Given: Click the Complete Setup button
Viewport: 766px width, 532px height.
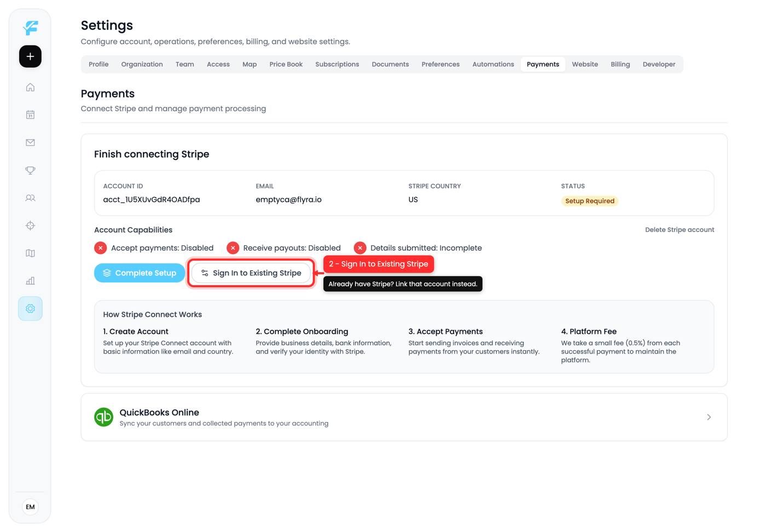Looking at the screenshot, I should coord(140,273).
